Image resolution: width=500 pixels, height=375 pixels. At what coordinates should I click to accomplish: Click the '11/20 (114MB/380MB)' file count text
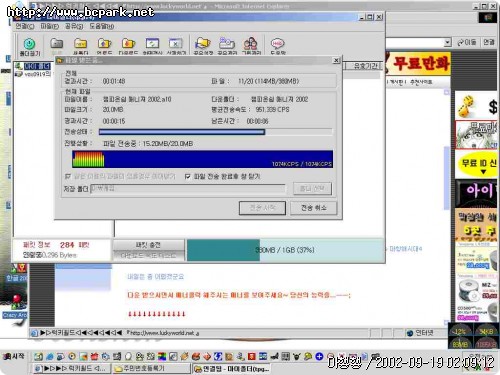click(x=268, y=81)
